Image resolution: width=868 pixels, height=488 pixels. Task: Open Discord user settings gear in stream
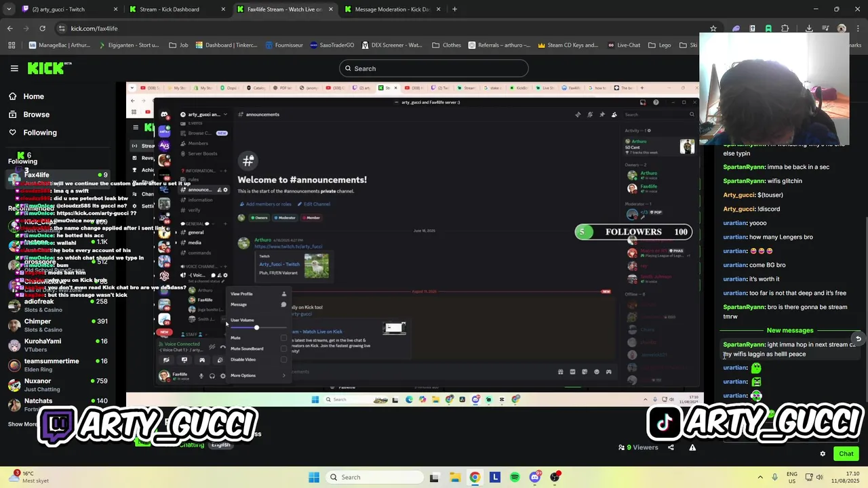point(223,375)
